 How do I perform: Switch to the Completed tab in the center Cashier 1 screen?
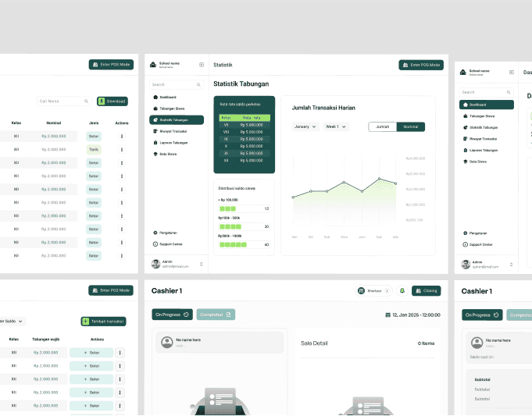(x=216, y=315)
